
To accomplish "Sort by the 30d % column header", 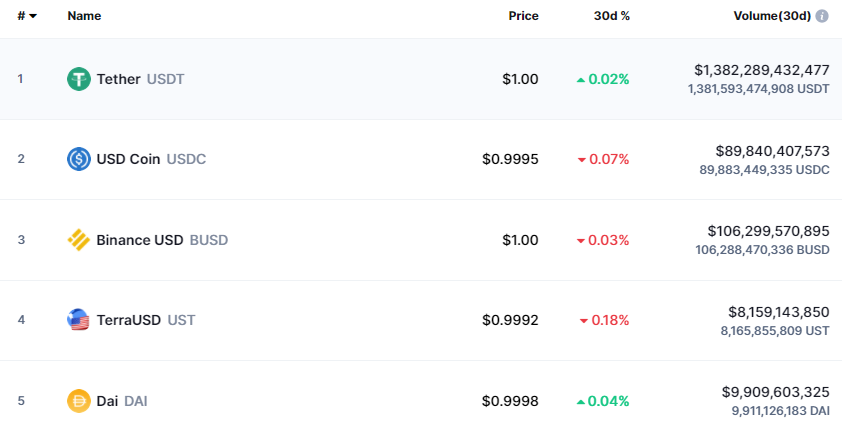I will [612, 16].
